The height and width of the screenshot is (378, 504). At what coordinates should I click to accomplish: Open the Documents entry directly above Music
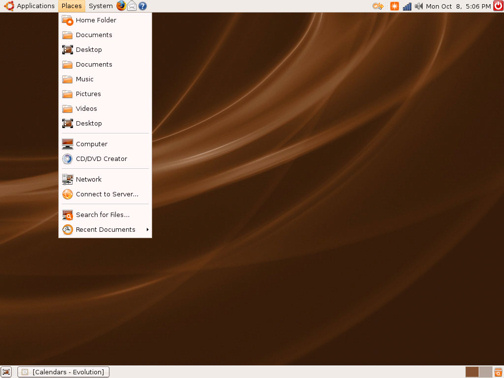105,65
